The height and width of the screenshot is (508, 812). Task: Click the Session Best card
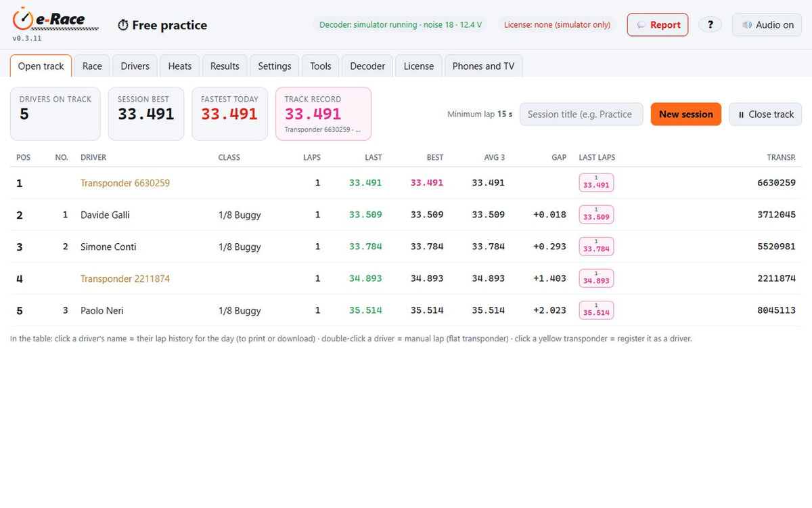coord(146,114)
